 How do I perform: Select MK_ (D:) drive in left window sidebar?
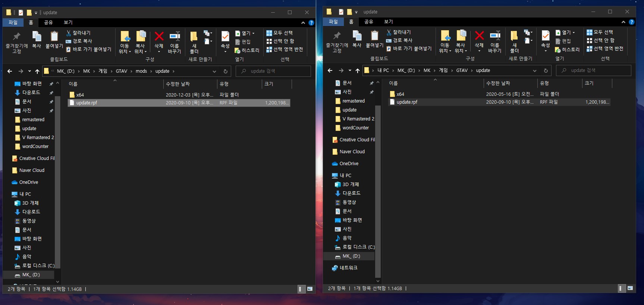(29, 275)
